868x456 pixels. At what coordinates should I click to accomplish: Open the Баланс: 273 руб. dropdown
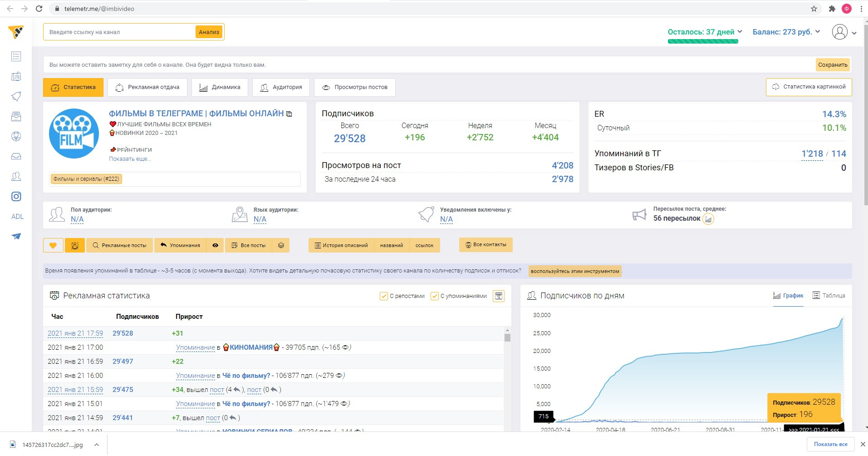(x=786, y=32)
